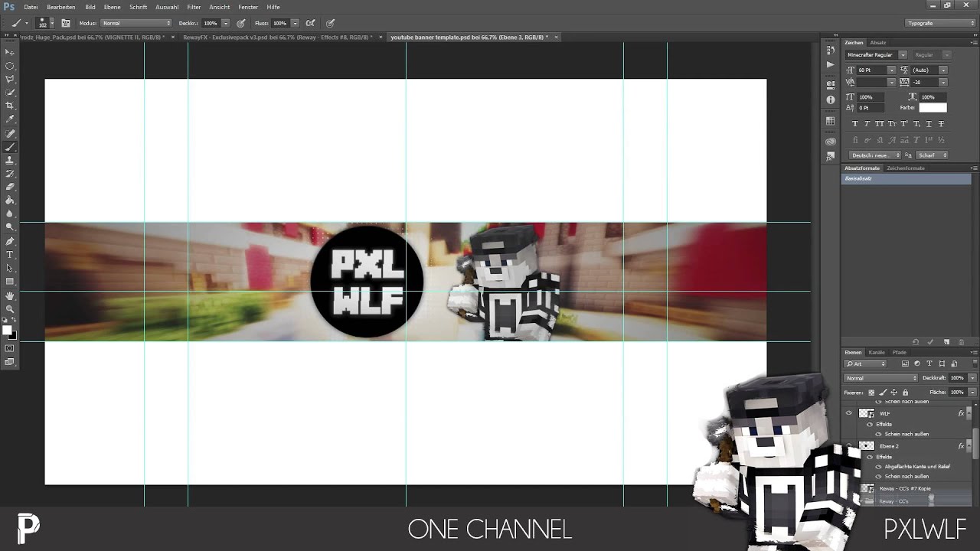Toggle all caps text style
This screenshot has width=980, height=551.
880,124
